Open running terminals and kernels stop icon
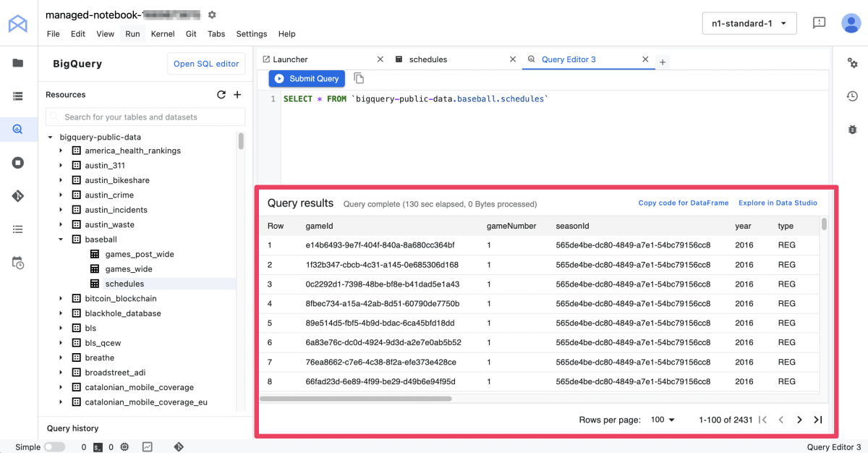Screen dimensions: 868x453 [x=18, y=163]
